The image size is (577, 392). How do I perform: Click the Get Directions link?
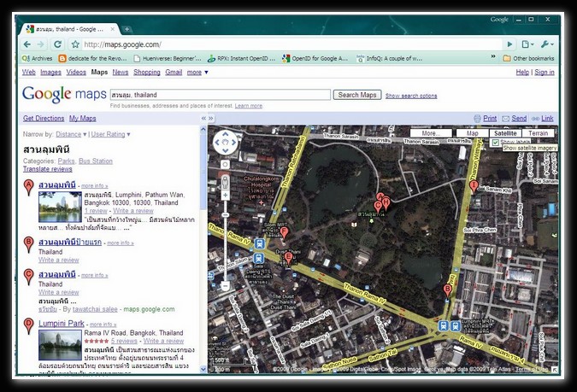[44, 119]
